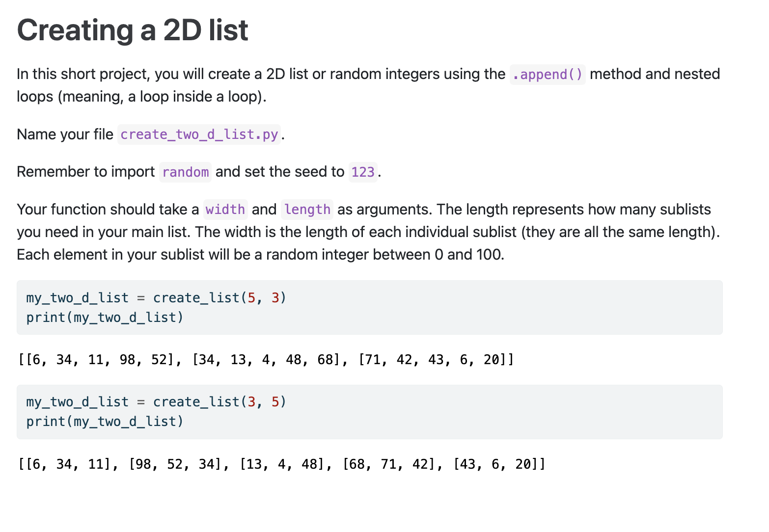The image size is (769, 532).
Task: Click the seed value 123
Action: [363, 172]
